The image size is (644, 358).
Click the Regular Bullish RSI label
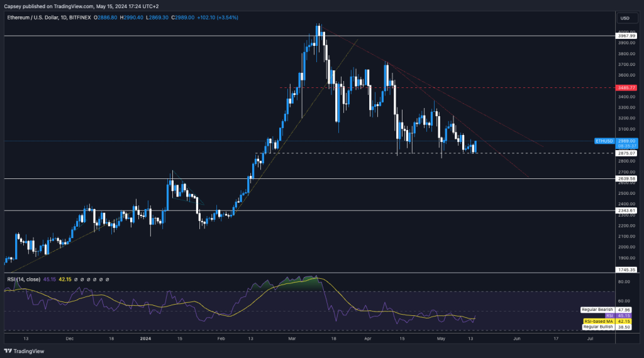click(597, 327)
